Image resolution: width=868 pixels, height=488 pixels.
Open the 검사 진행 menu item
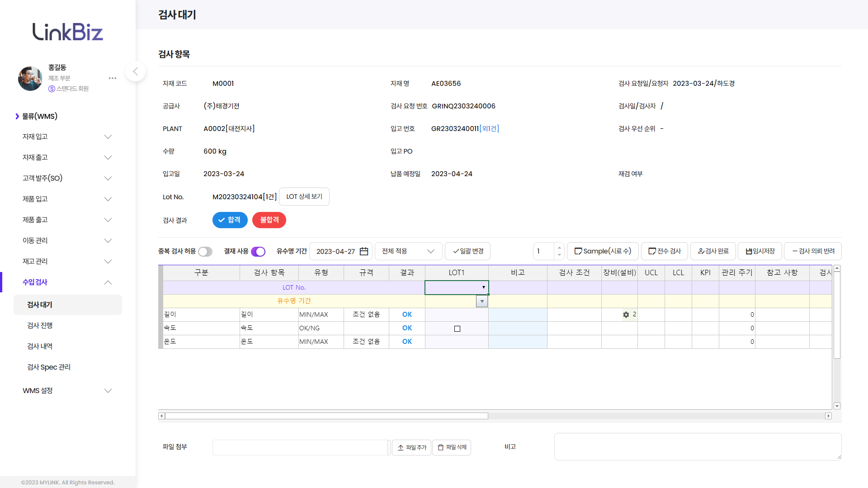point(40,325)
